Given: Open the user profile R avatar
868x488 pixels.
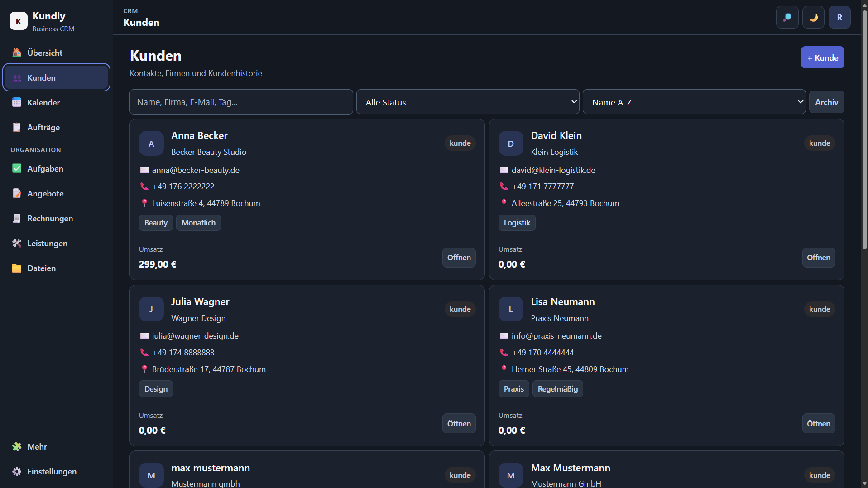Looking at the screenshot, I should (x=840, y=18).
